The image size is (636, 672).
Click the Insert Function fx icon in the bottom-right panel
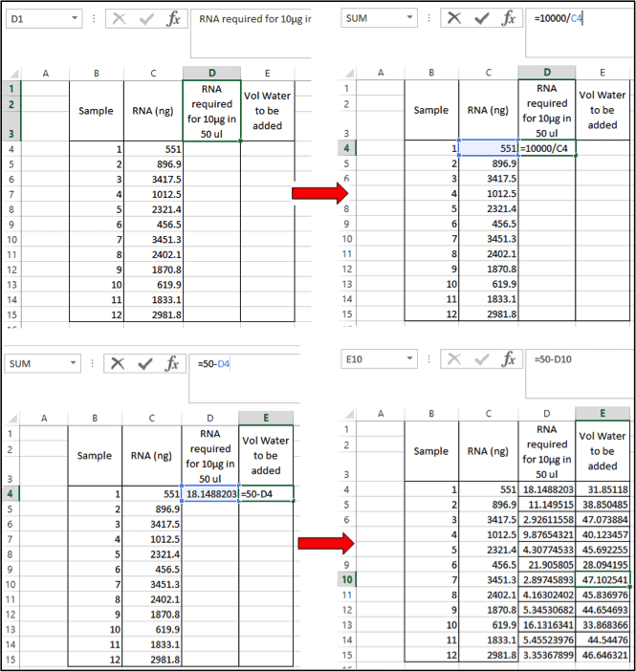click(509, 359)
